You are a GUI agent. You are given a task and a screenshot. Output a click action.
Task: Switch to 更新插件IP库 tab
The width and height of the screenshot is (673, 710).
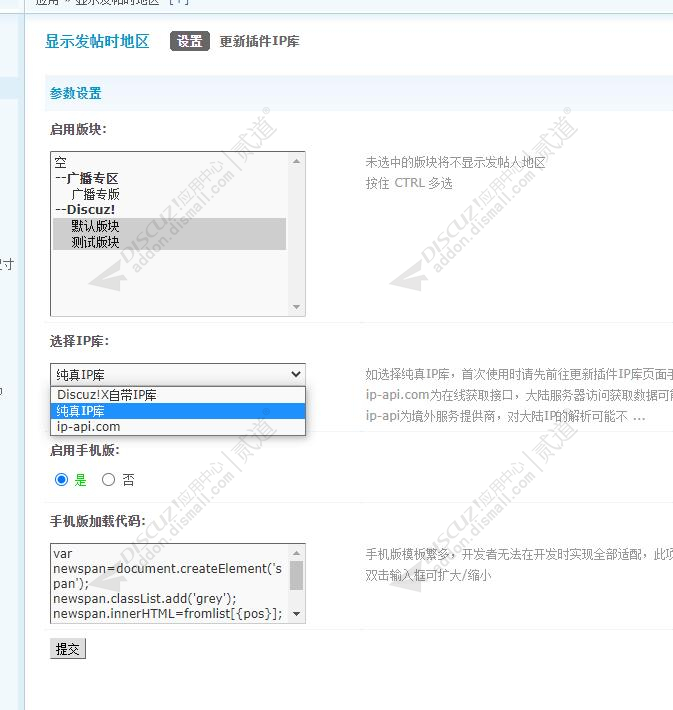(x=259, y=41)
